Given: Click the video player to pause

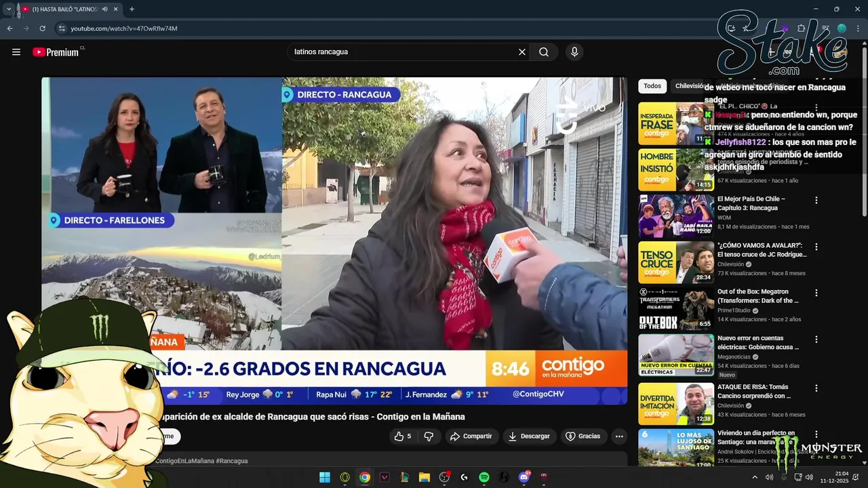Looking at the screenshot, I should pos(334,241).
